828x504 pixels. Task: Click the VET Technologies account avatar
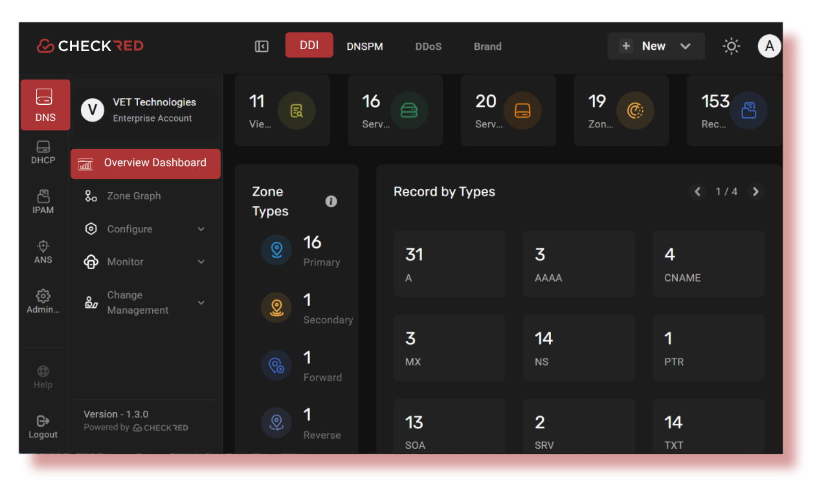tap(93, 110)
